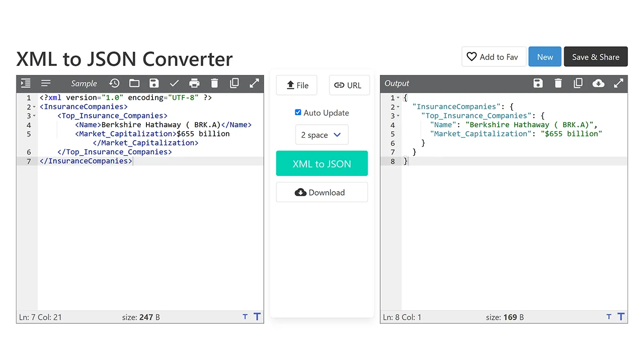Screen dimensions: 644x362
Task: Expand the output panel to fullscreen
Action: 618,83
